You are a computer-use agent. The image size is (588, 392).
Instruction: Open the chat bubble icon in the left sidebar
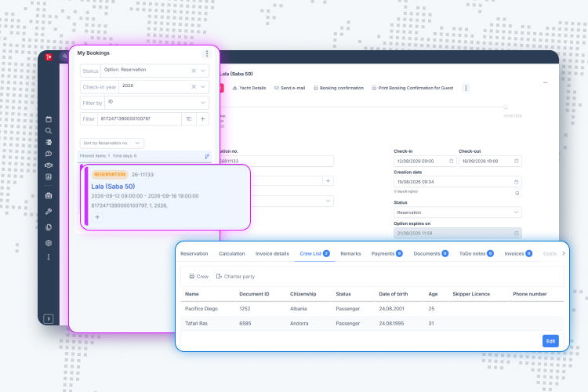click(x=49, y=154)
